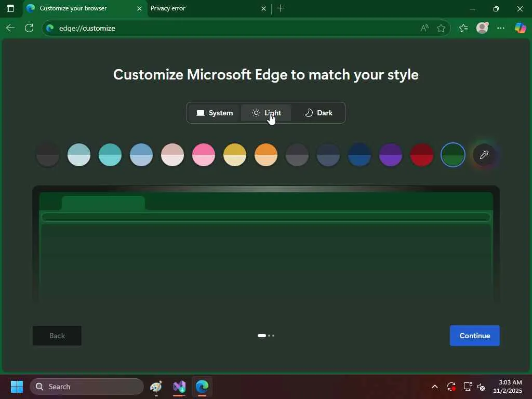Pick the dusty rose color swatch
Viewport: 532px width, 399px height.
(172, 155)
